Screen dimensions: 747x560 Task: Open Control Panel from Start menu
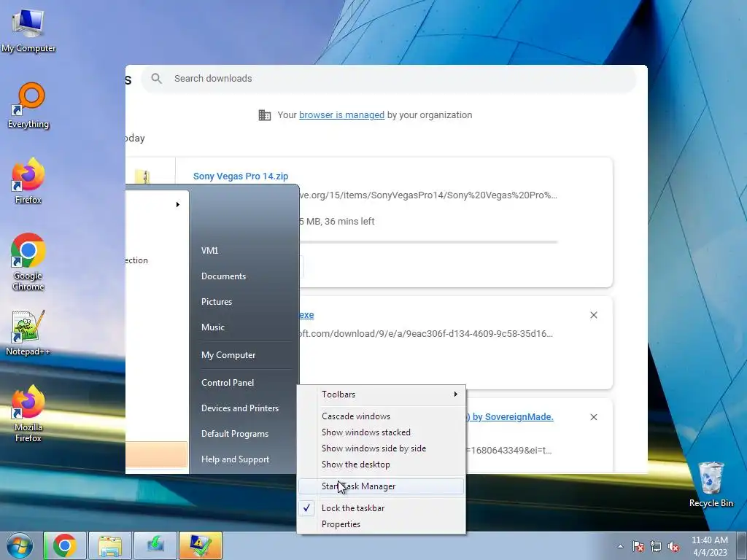click(x=228, y=383)
